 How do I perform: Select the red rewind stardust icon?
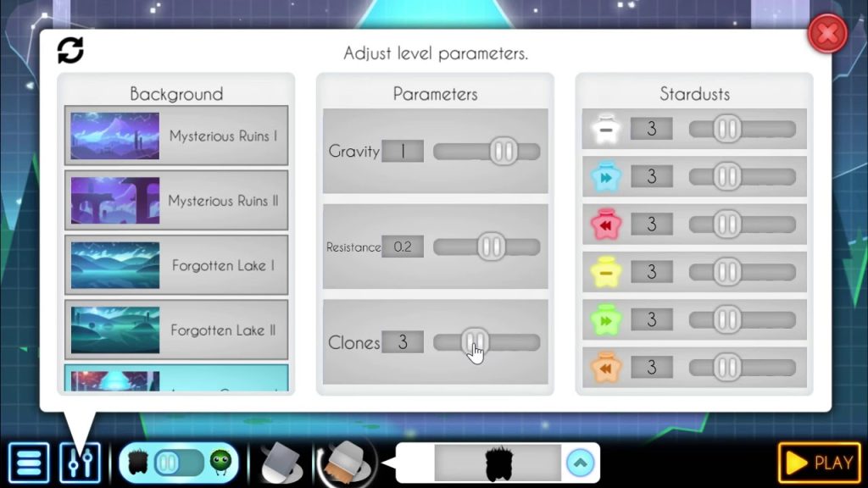pos(606,225)
